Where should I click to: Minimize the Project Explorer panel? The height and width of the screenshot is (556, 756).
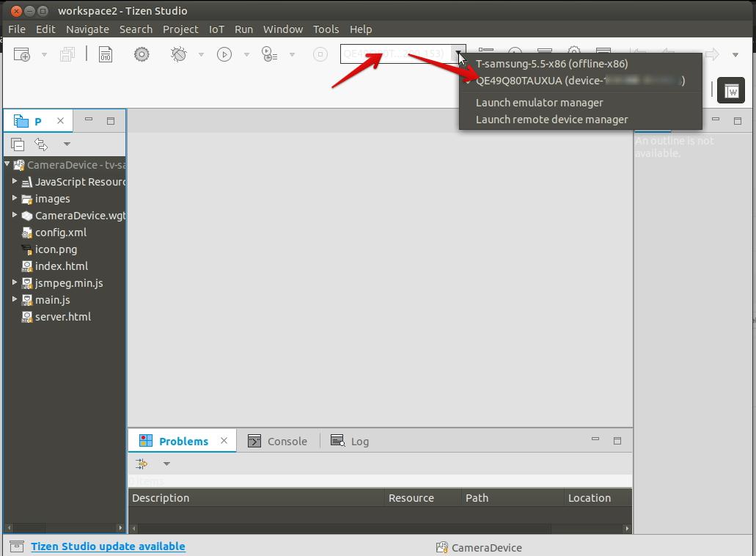click(x=89, y=120)
